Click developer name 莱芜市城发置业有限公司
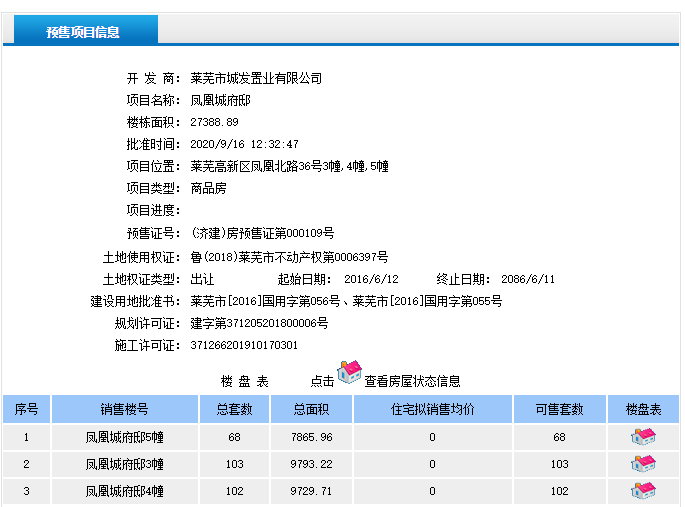685x507 pixels. [x=256, y=78]
